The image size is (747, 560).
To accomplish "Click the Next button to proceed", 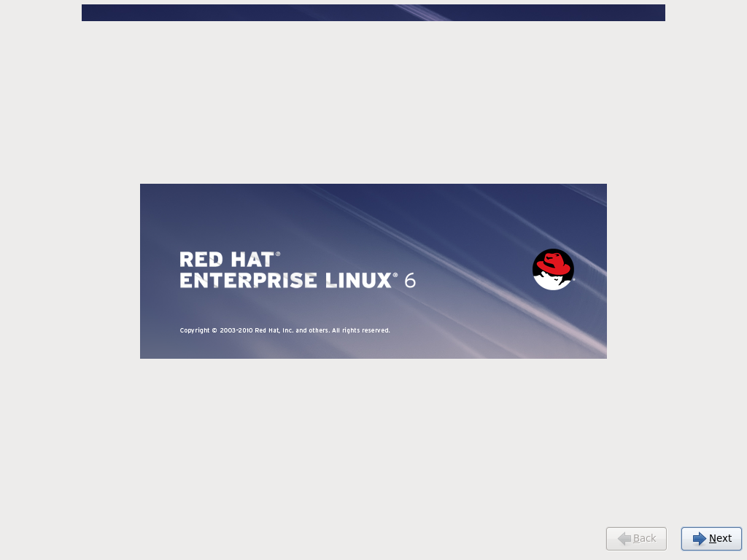I will (x=710, y=538).
